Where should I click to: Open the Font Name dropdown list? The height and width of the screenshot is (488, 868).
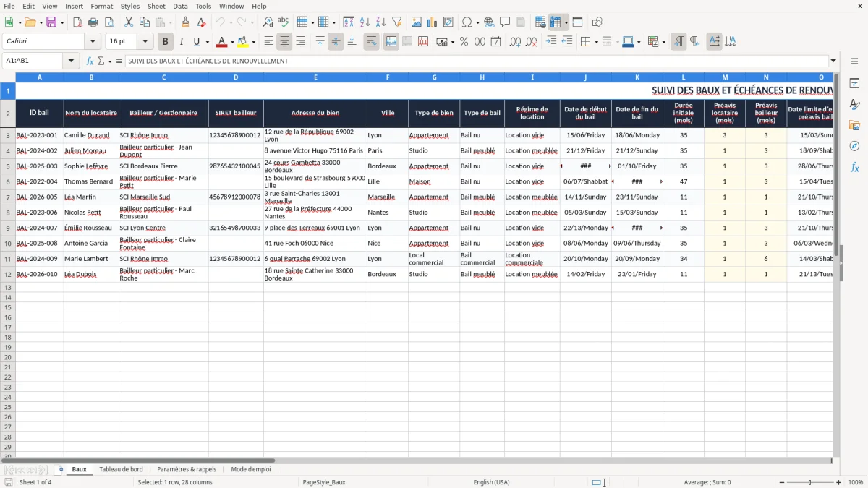click(x=93, y=42)
